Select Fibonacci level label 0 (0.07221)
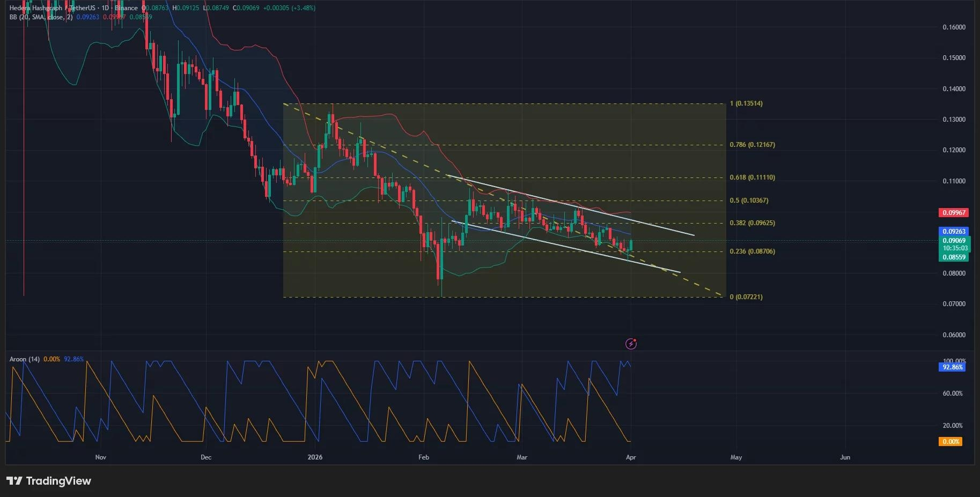Image resolution: width=980 pixels, height=497 pixels. tap(746, 297)
